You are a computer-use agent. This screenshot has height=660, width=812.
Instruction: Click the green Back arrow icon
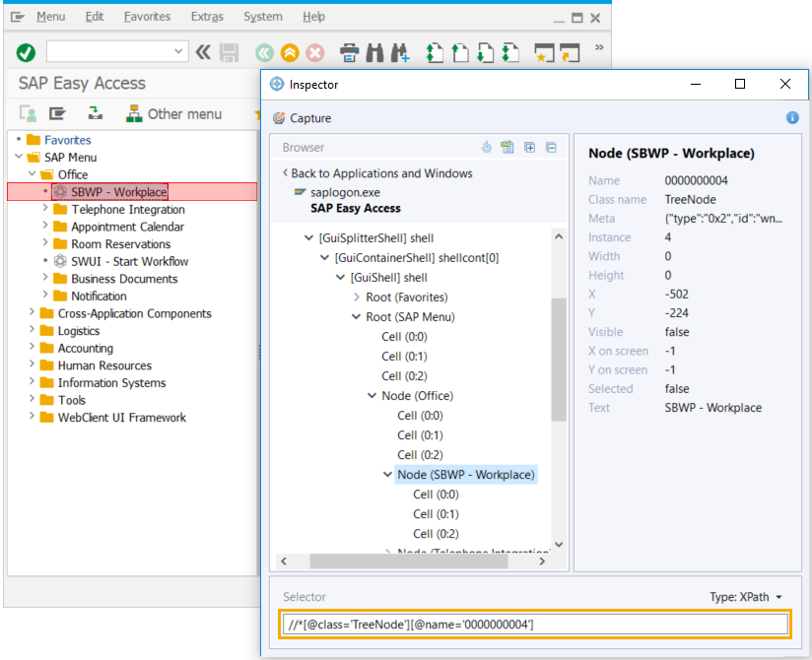[264, 53]
